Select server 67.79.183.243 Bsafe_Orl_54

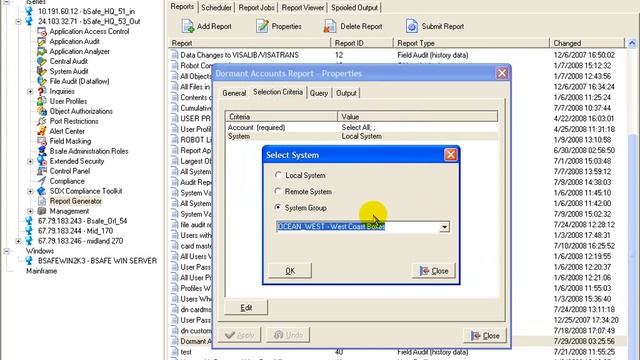[82, 221]
